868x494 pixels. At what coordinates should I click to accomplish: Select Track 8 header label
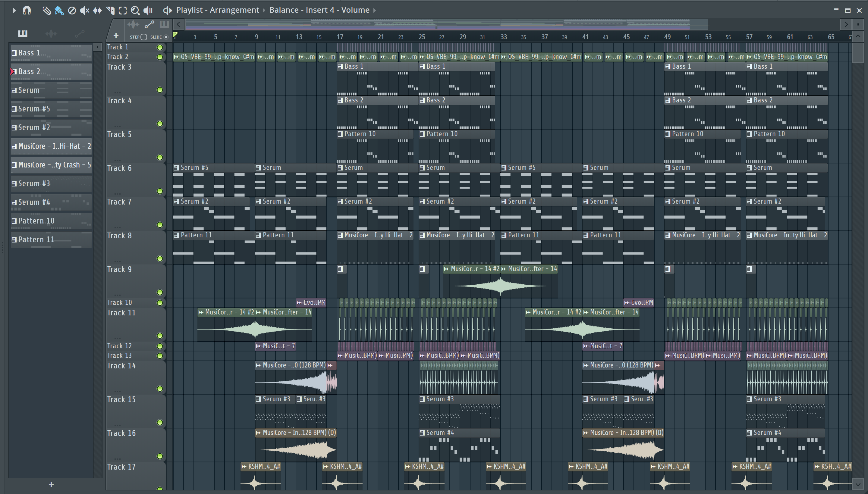point(119,236)
